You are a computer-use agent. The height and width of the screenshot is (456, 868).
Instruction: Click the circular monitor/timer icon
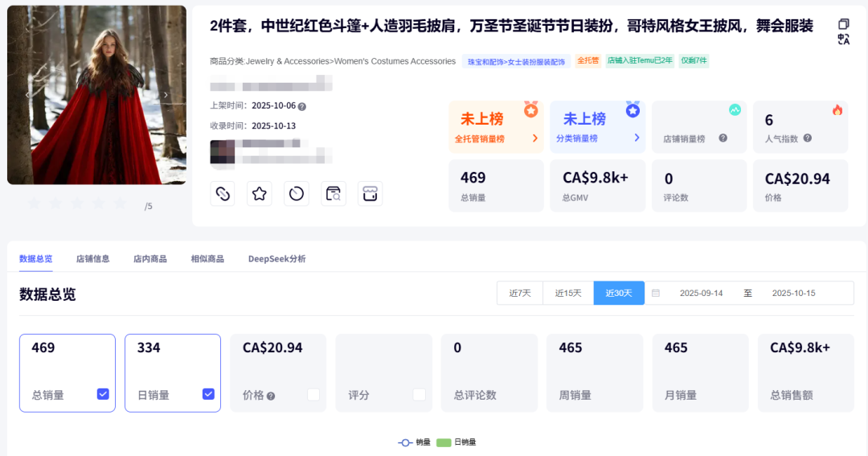tap(297, 194)
